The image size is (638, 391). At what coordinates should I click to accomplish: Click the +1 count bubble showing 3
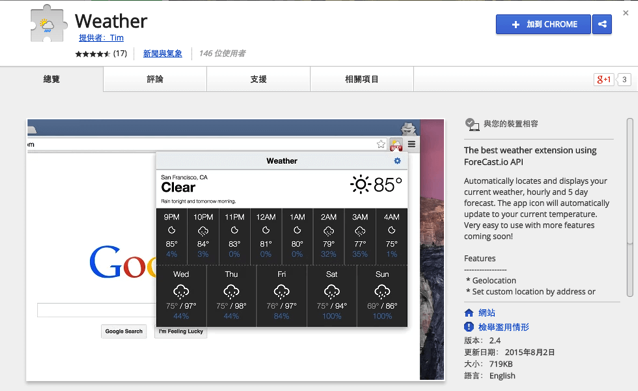click(624, 79)
